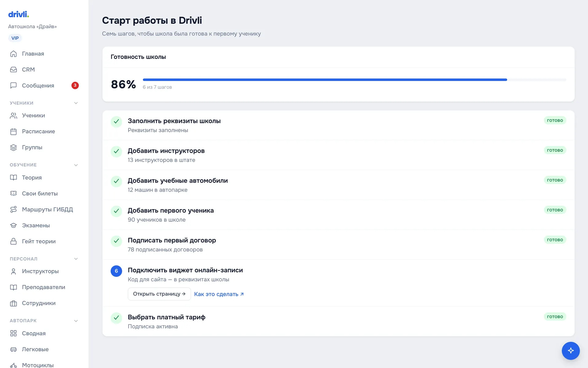This screenshot has height=368, width=588.
Task: Click the Преподаватели book icon
Action: click(x=13, y=287)
